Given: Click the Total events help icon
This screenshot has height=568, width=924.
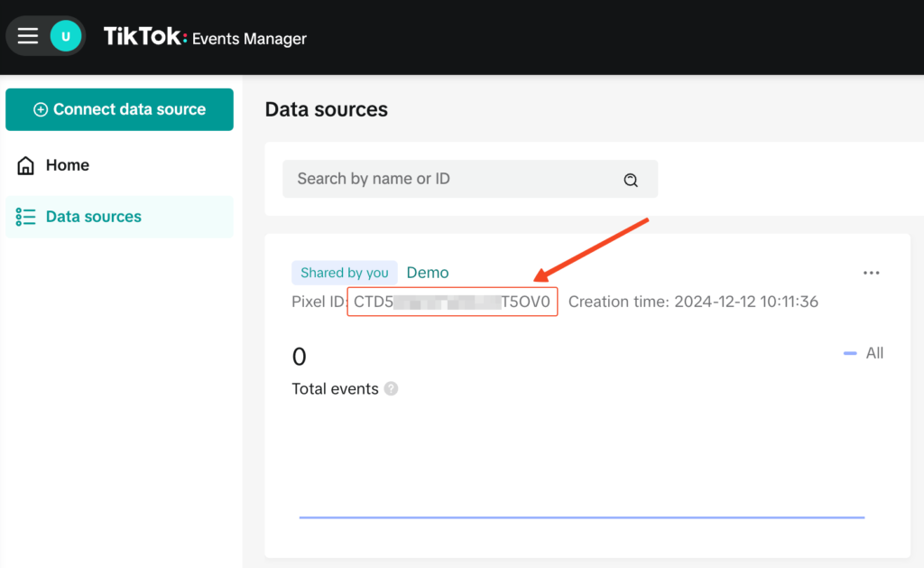Looking at the screenshot, I should coord(391,388).
